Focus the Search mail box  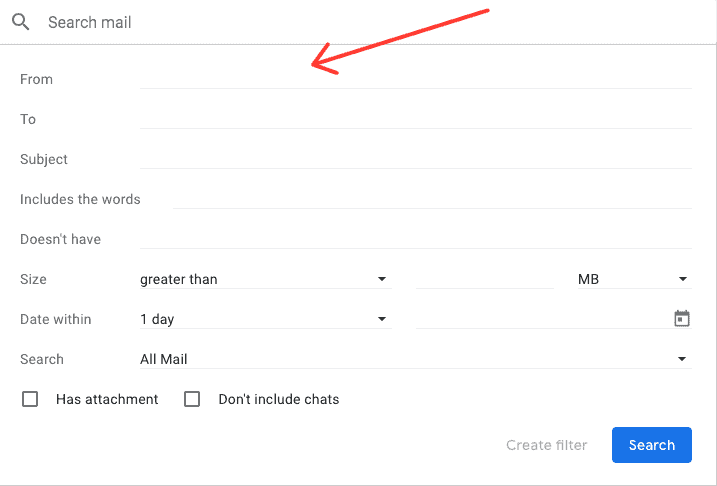tap(370, 22)
